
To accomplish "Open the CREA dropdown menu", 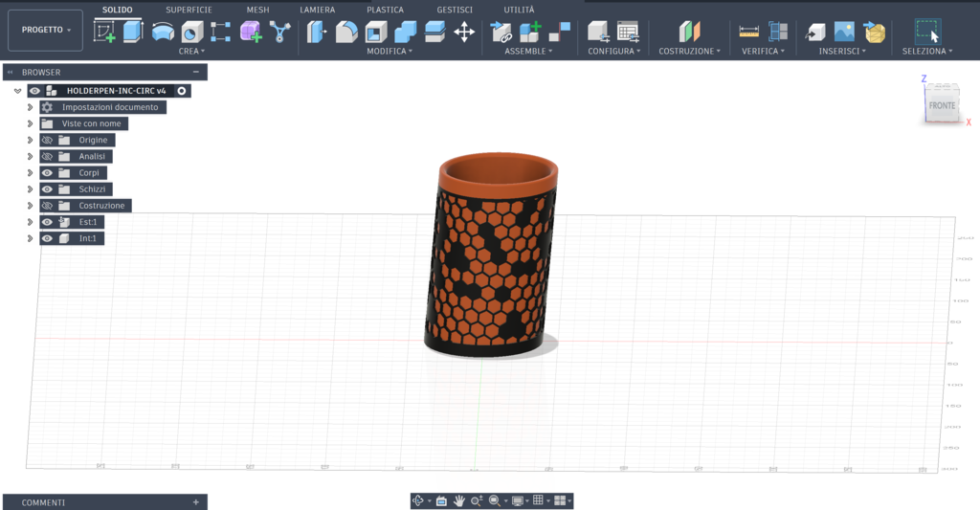I will coord(191,52).
